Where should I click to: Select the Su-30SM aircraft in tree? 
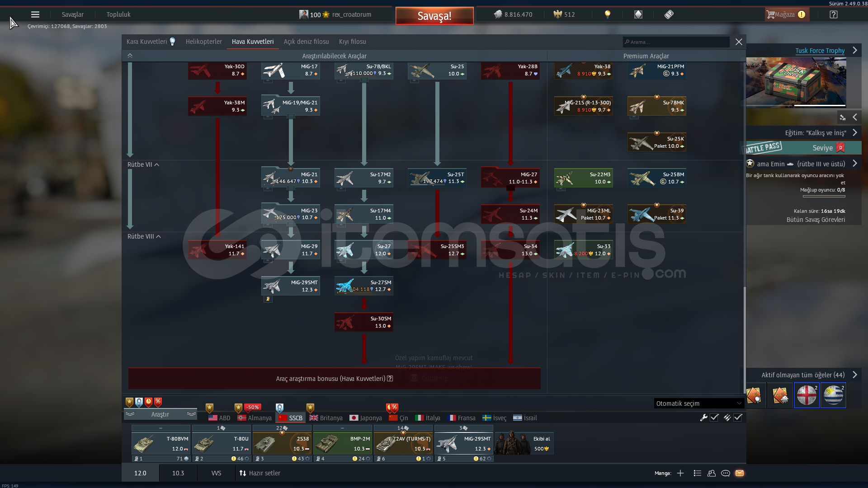[x=364, y=322]
